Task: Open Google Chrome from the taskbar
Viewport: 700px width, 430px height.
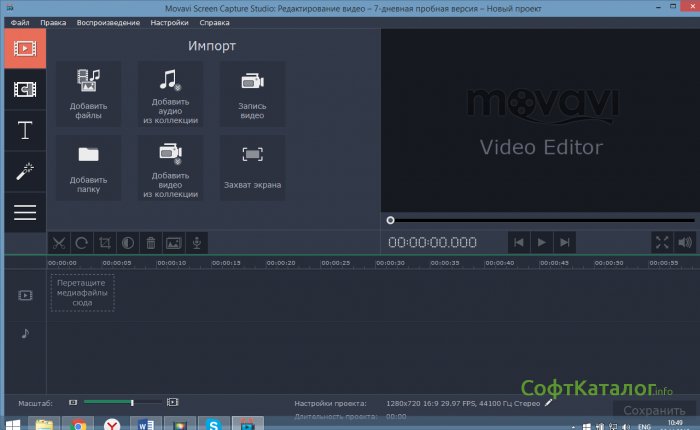Action: (78, 423)
